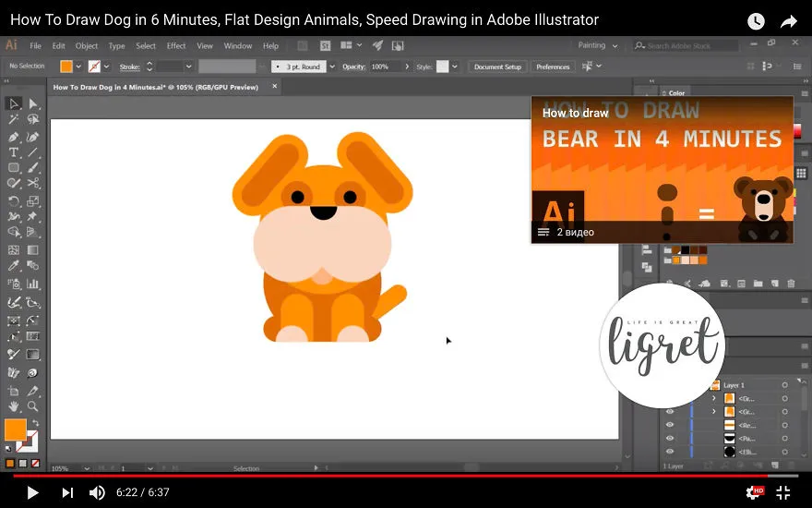Play the video
The width and height of the screenshot is (812, 508).
click(32, 492)
